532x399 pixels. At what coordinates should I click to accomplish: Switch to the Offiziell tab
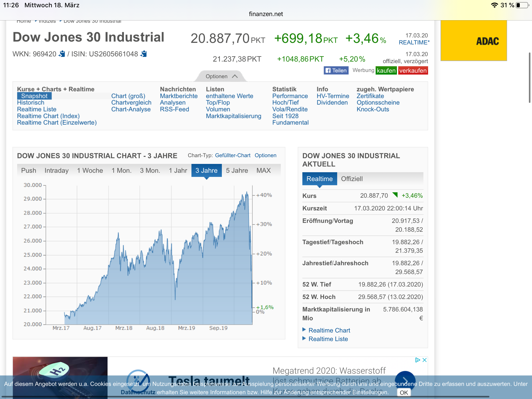coord(352,179)
